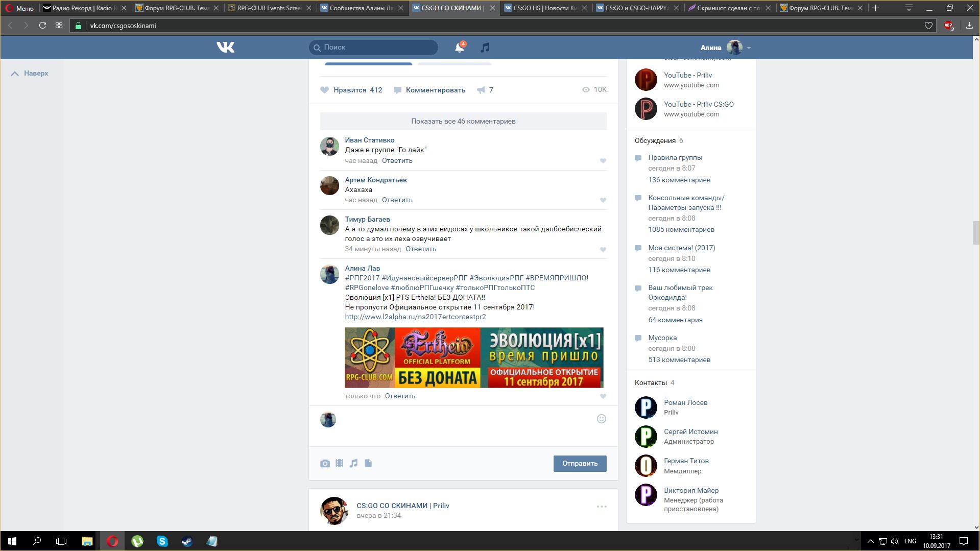980x551 pixels.
Task: Click the VK search field
Action: 373,47
